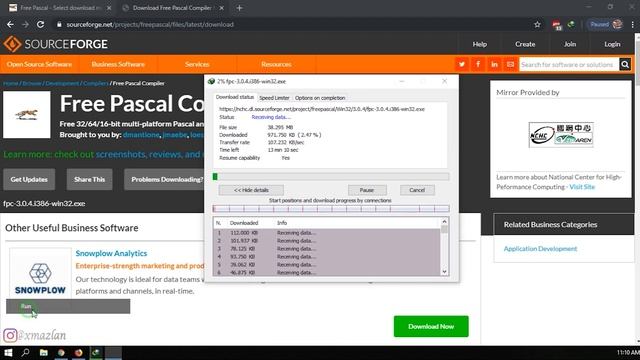Viewport: 640px width, 360px height.
Task: Open a new browser tab
Action: tap(240, 8)
